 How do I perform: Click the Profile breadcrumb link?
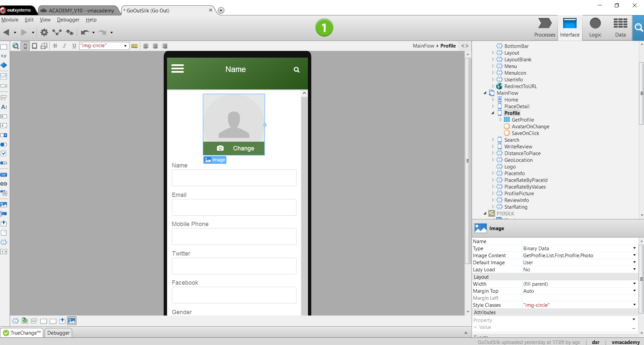click(448, 46)
